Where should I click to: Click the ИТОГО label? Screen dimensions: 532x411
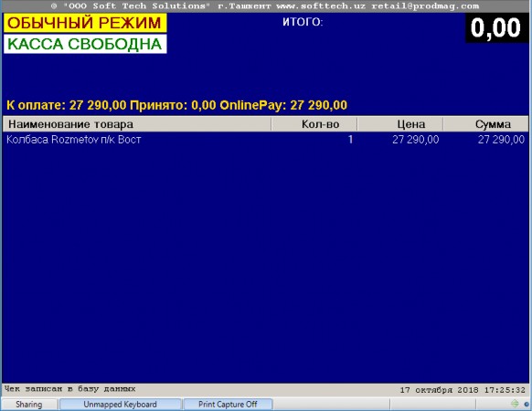(303, 22)
